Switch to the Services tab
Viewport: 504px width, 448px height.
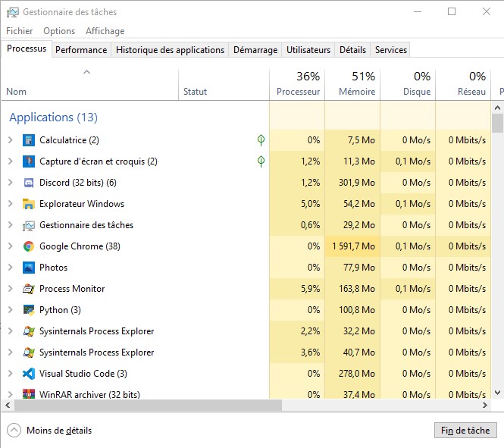[390, 50]
